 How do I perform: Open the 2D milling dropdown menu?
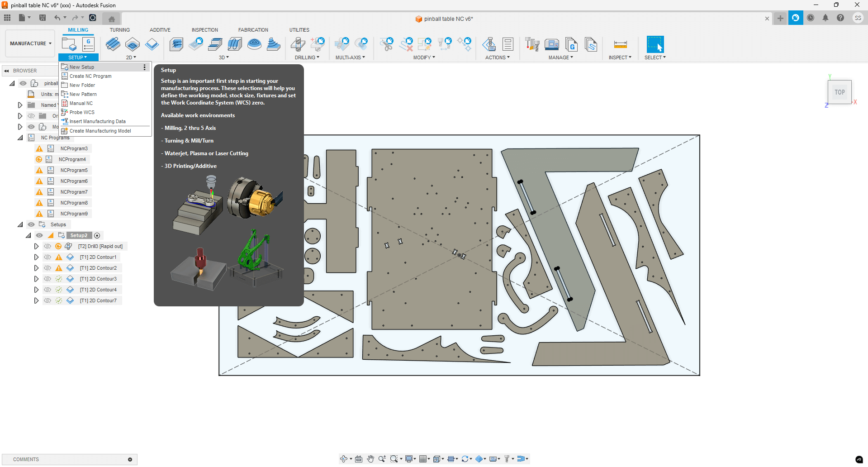click(x=131, y=57)
